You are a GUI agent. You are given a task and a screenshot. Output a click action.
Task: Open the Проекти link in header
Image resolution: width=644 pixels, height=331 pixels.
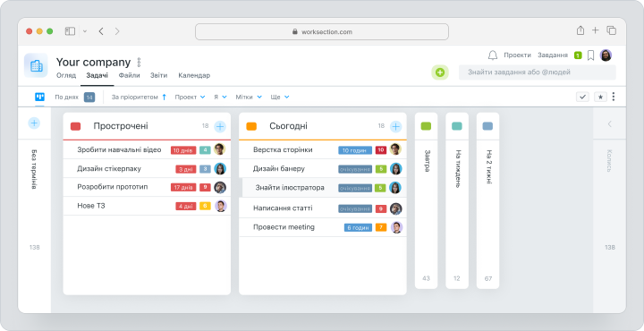517,55
